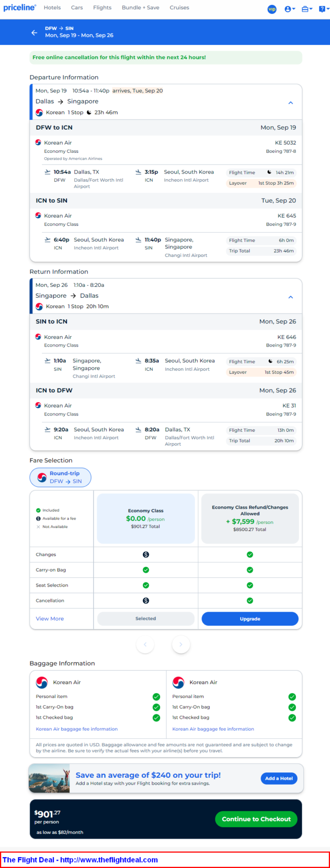Click Changes included check, Refund column
Image resolution: width=330 pixels, height=868 pixels.
(x=250, y=555)
